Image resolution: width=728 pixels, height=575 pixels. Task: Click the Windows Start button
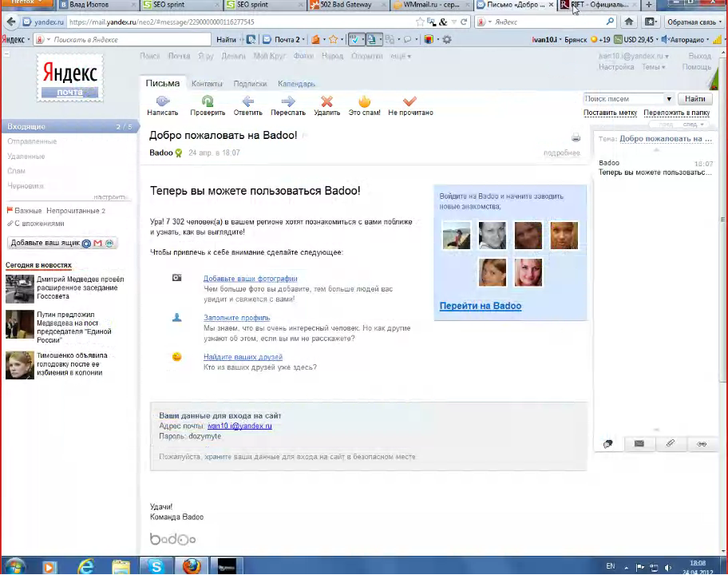[14, 566]
